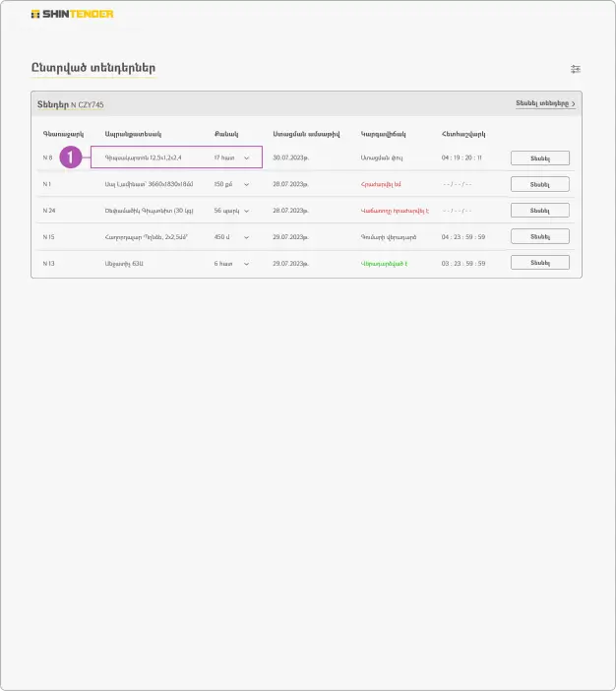Viewport: 616px width, 691px height.
Task: Click the Կարգավիճակ column header
Action: (x=383, y=133)
